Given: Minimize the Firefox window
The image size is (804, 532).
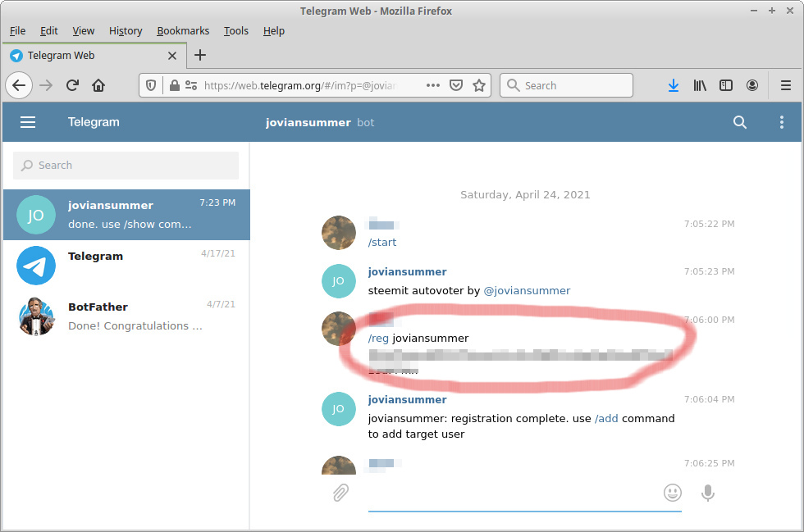Looking at the screenshot, I should point(754,11).
